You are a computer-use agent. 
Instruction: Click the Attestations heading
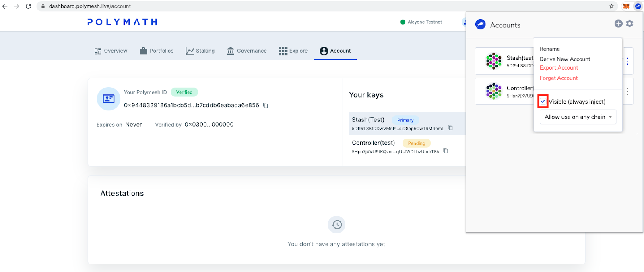(x=122, y=193)
